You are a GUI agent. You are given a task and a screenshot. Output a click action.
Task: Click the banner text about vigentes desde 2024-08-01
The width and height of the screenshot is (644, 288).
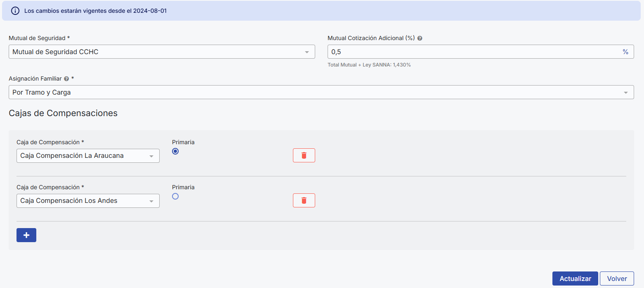click(95, 11)
